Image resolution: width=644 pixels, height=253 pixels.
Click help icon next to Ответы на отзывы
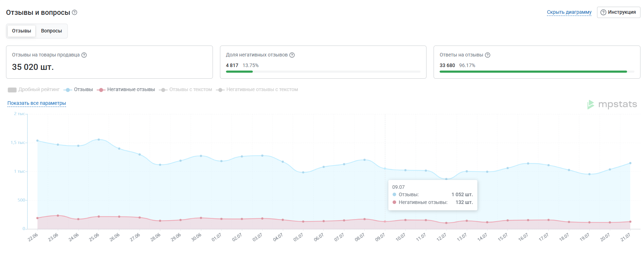point(488,55)
